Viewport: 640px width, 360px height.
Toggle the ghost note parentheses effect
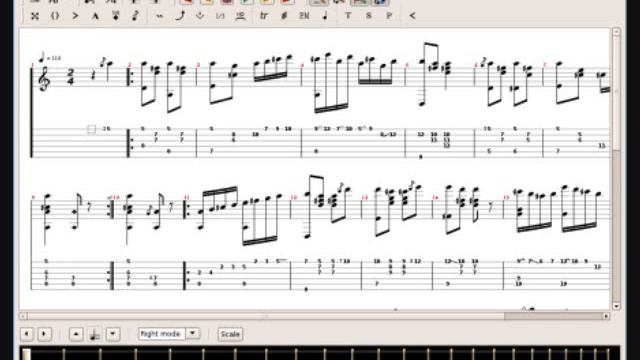click(55, 16)
